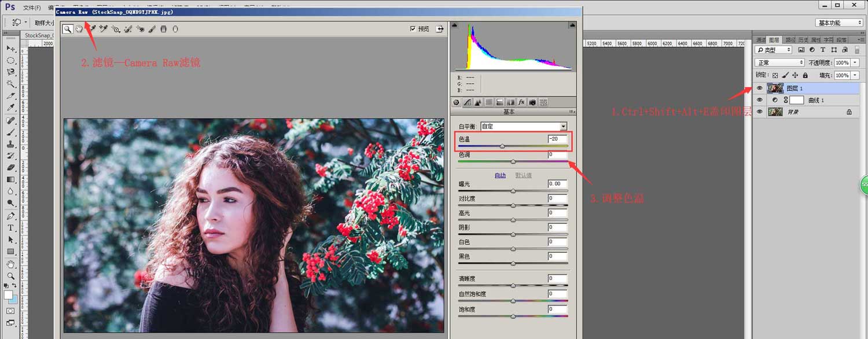This screenshot has height=339, width=868.
Task: Toggle shadow clipping warning on histogram
Action: 454,25
